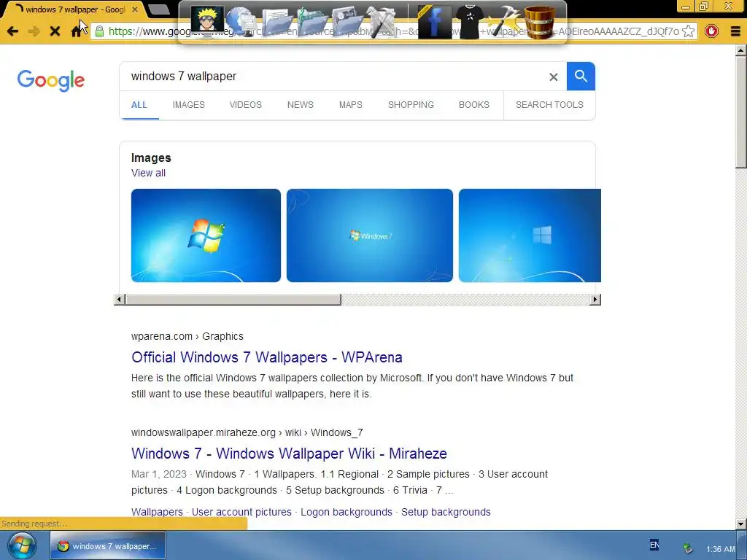The width and height of the screenshot is (747, 560).
Task: Open the documents folder in dock
Action: pyautogui.click(x=277, y=21)
